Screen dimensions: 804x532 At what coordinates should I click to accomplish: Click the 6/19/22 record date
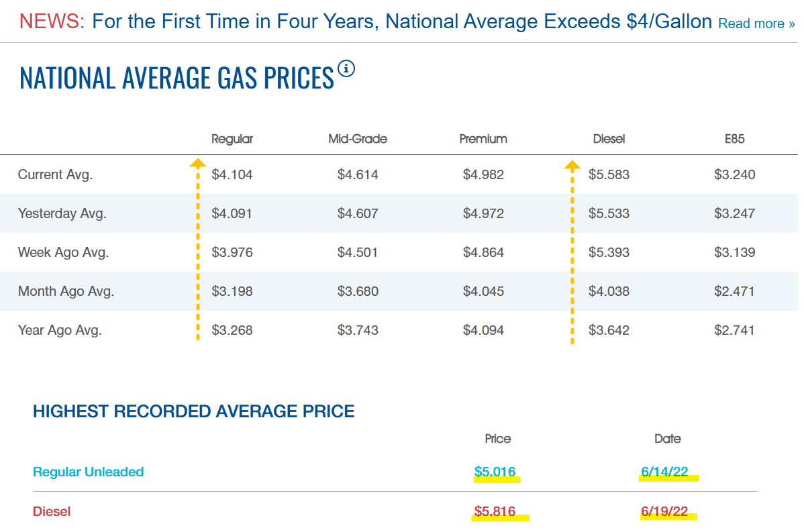pyautogui.click(x=664, y=511)
